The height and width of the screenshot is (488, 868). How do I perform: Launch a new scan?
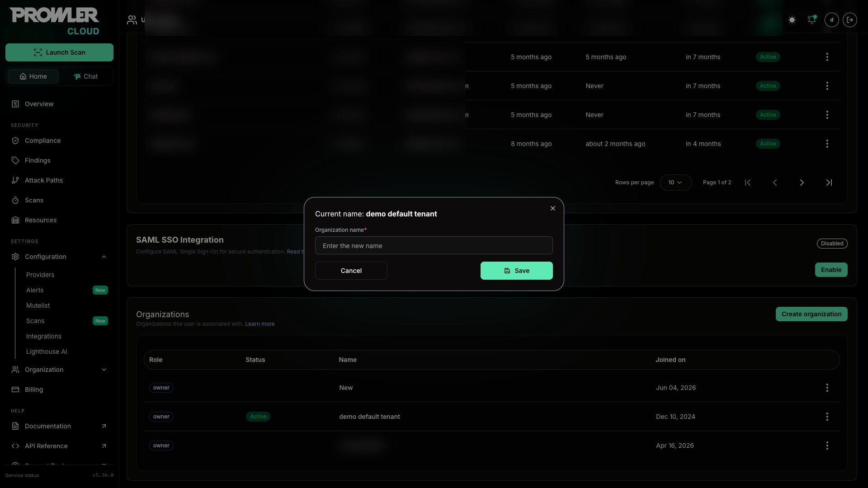pos(59,52)
